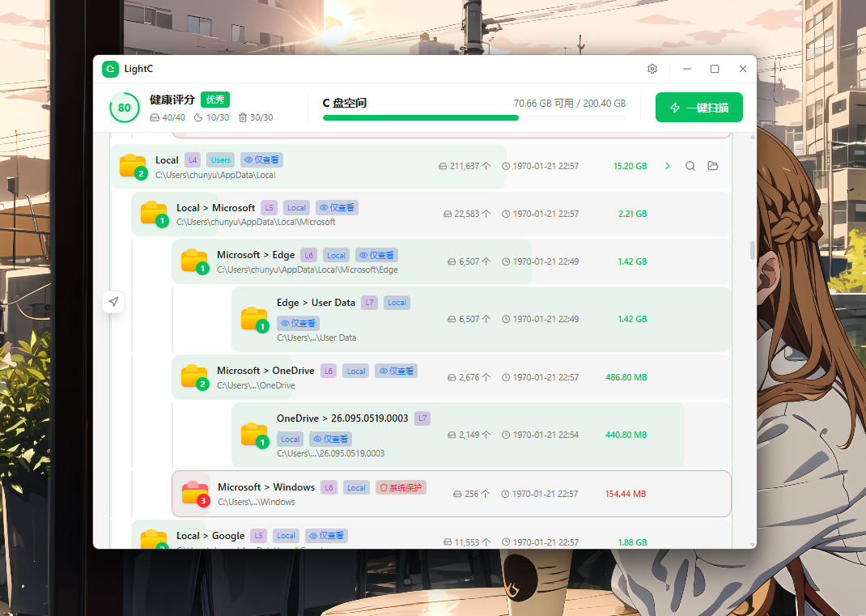The height and width of the screenshot is (616, 866).
Task: Click the 486.80 MB size value
Action: point(626,377)
